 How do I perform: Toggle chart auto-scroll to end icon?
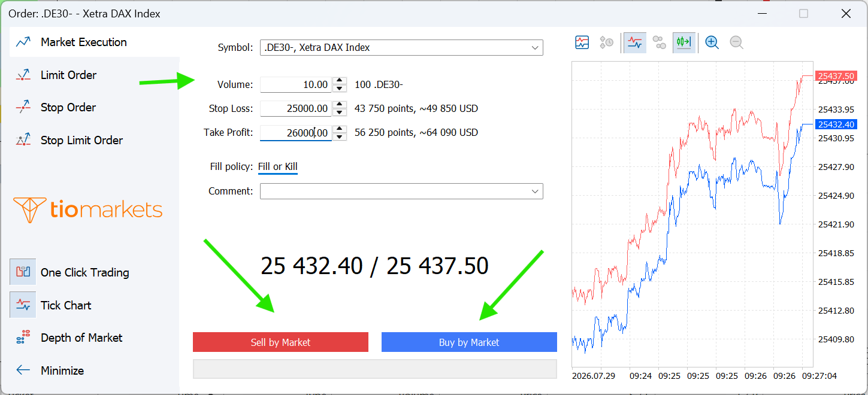point(684,42)
